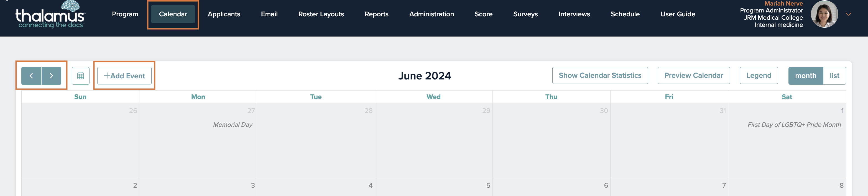This screenshot has width=868, height=196.
Task: Click the Sat column header
Action: [787, 97]
